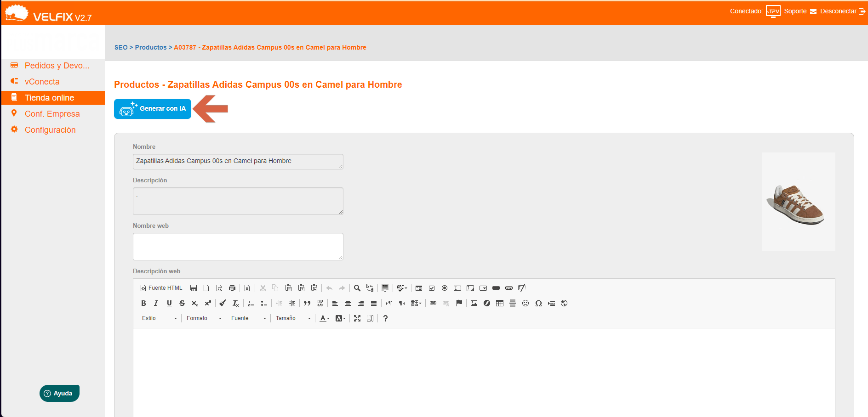Insert a radio button form element

tap(445, 288)
